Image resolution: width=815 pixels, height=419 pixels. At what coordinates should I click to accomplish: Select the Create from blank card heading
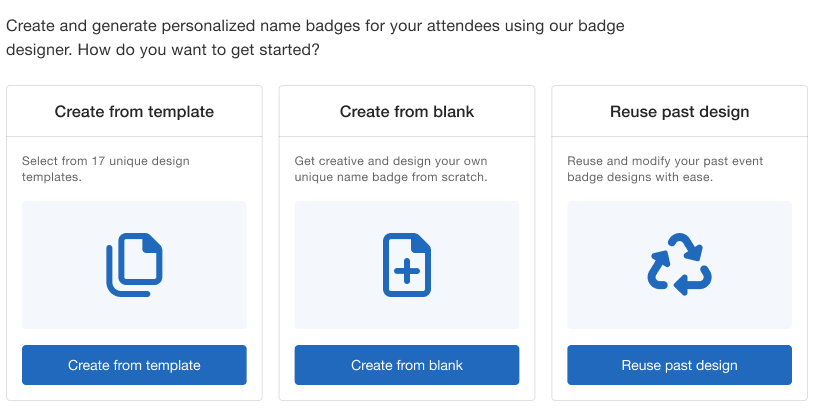click(407, 111)
